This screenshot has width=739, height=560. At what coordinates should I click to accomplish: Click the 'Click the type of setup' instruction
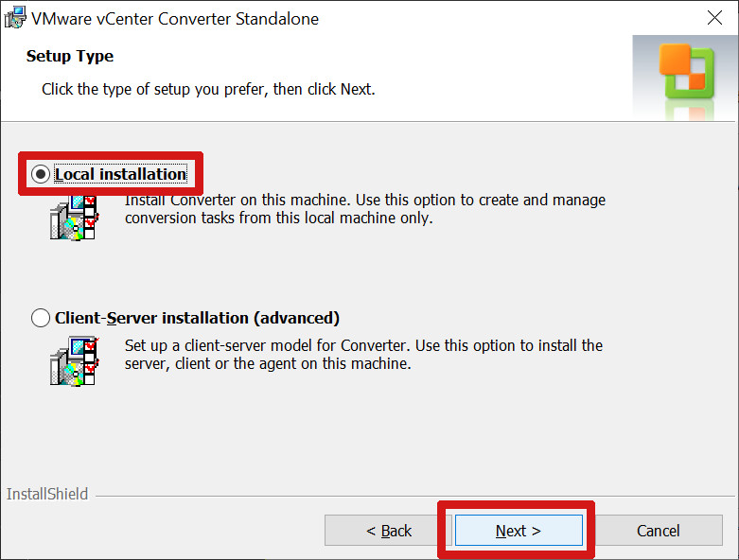point(208,89)
